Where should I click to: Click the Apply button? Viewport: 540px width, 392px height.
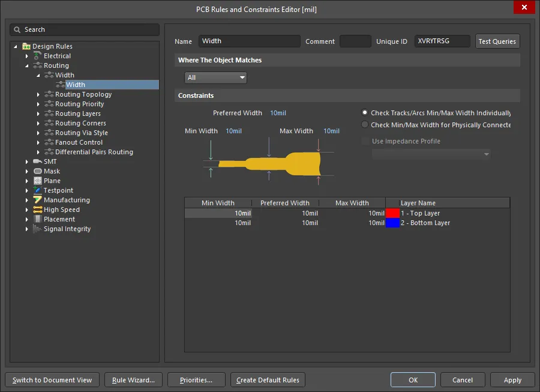click(512, 380)
